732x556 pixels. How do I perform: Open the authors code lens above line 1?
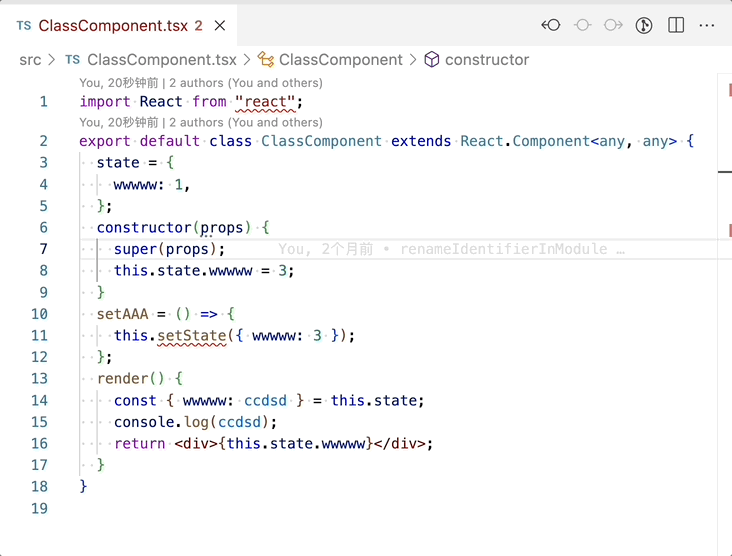point(201,83)
